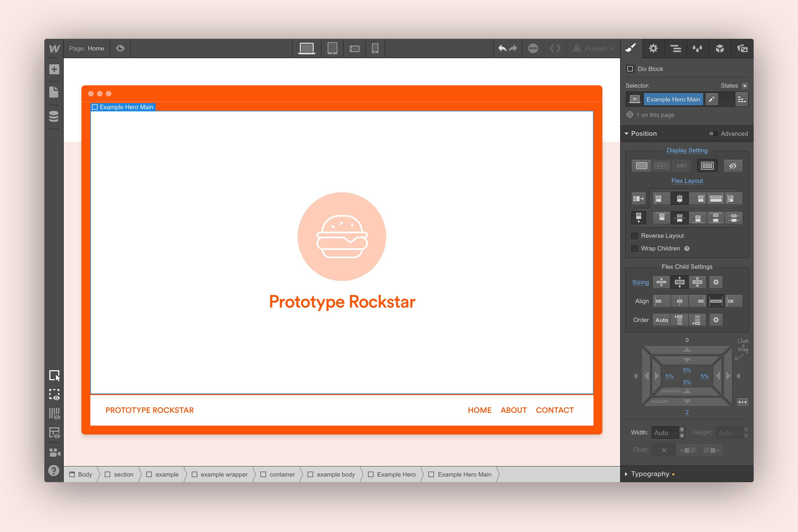The width and height of the screenshot is (798, 532).
Task: Expand the Typography section
Action: point(650,474)
